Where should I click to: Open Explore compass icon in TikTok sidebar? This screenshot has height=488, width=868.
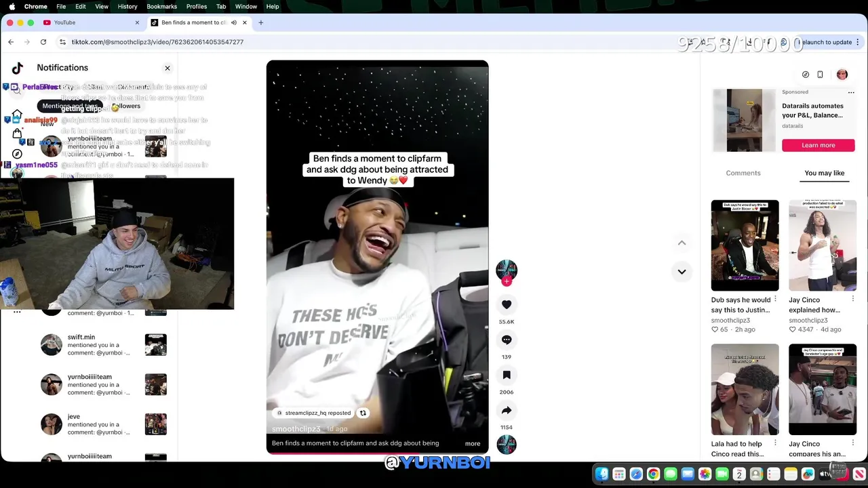(x=18, y=154)
